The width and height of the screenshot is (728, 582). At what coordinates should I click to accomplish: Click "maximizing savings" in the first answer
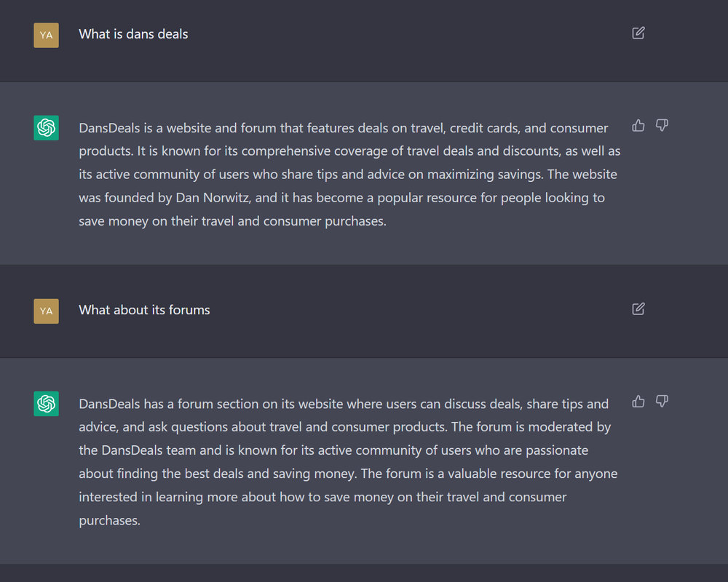click(485, 175)
